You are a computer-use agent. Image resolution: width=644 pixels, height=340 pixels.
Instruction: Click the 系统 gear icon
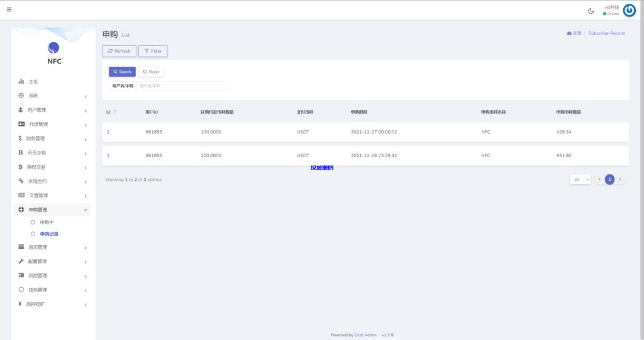point(21,96)
